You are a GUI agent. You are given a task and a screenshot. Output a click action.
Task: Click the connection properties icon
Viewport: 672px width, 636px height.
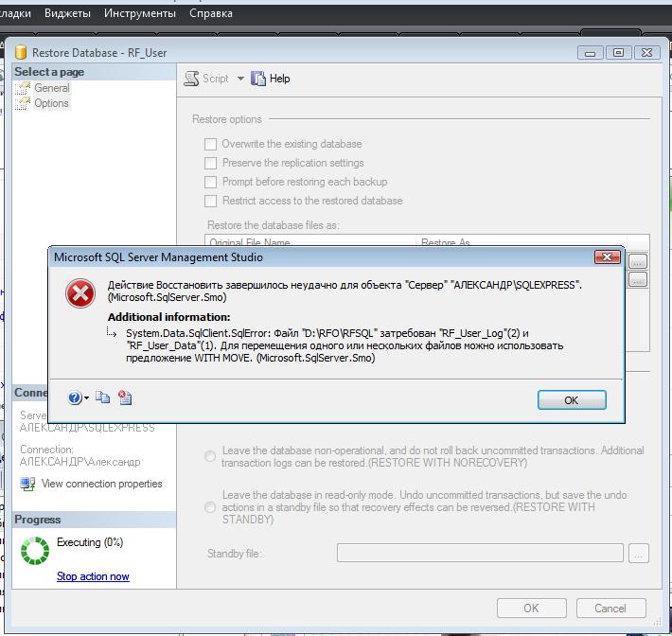pos(27,484)
